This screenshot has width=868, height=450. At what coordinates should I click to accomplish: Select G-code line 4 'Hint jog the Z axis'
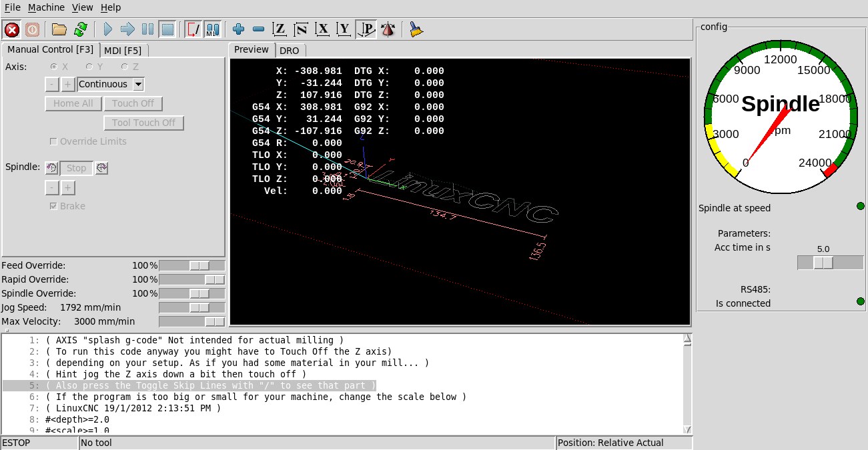[x=175, y=374]
